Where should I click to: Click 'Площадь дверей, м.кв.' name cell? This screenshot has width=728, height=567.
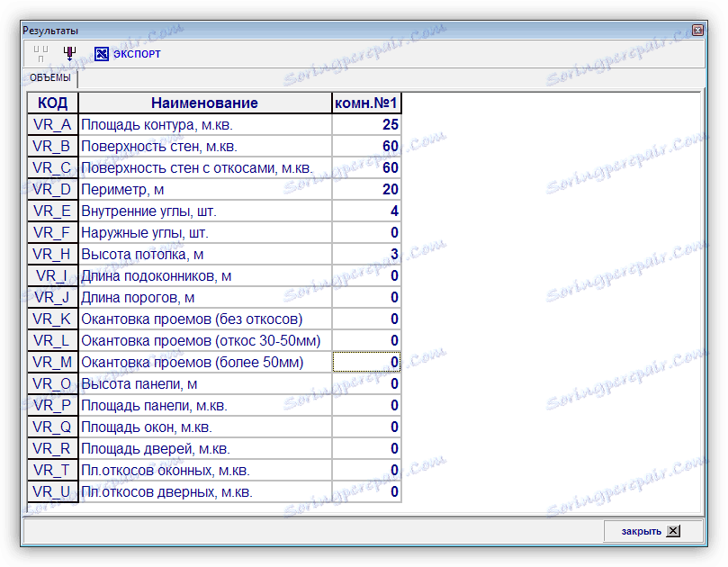point(205,448)
